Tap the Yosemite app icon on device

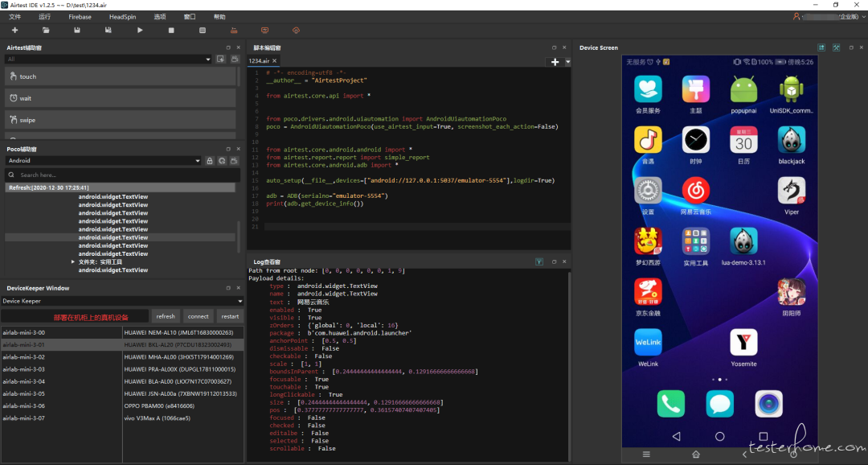743,343
